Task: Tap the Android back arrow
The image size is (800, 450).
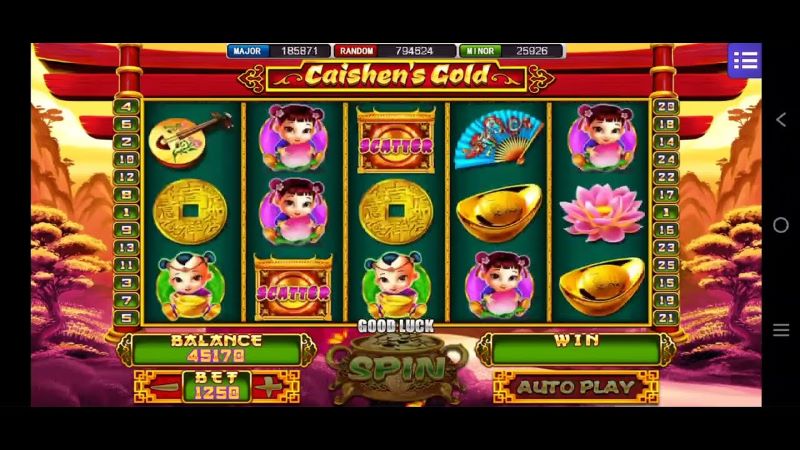Action: (x=781, y=120)
